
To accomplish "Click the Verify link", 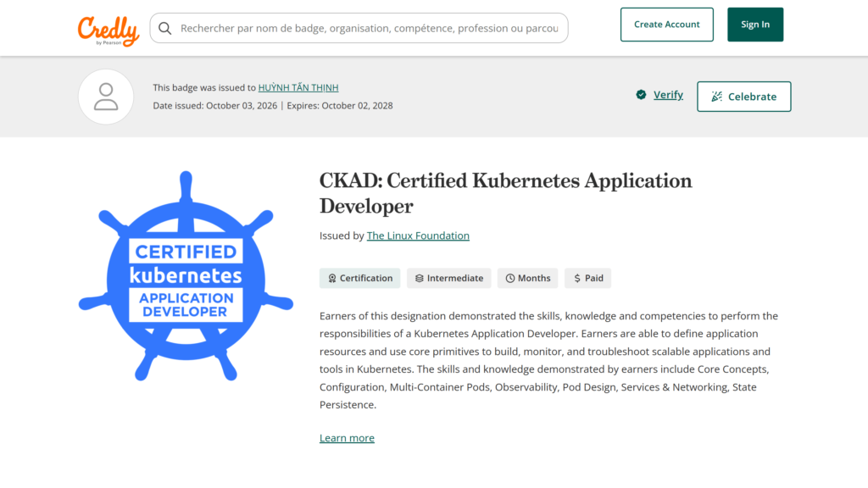I will point(668,95).
